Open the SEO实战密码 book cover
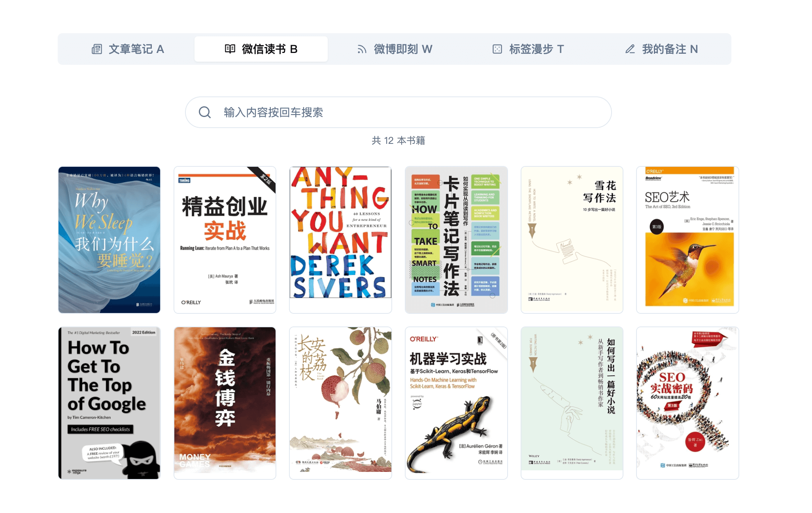Screen dimensions: 812x513 687,403
